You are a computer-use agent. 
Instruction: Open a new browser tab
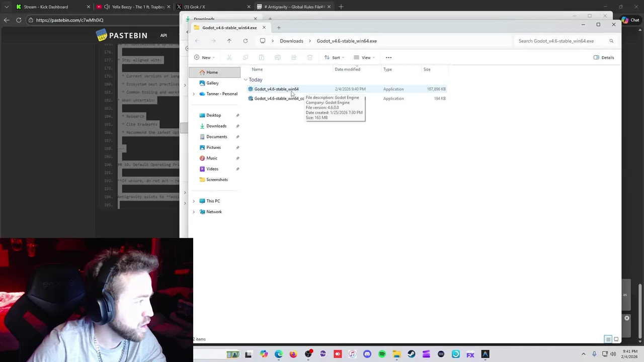(341, 7)
